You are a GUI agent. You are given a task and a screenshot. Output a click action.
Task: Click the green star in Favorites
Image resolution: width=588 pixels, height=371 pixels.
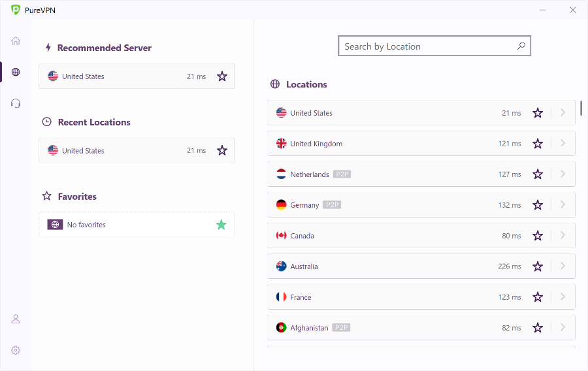click(221, 225)
